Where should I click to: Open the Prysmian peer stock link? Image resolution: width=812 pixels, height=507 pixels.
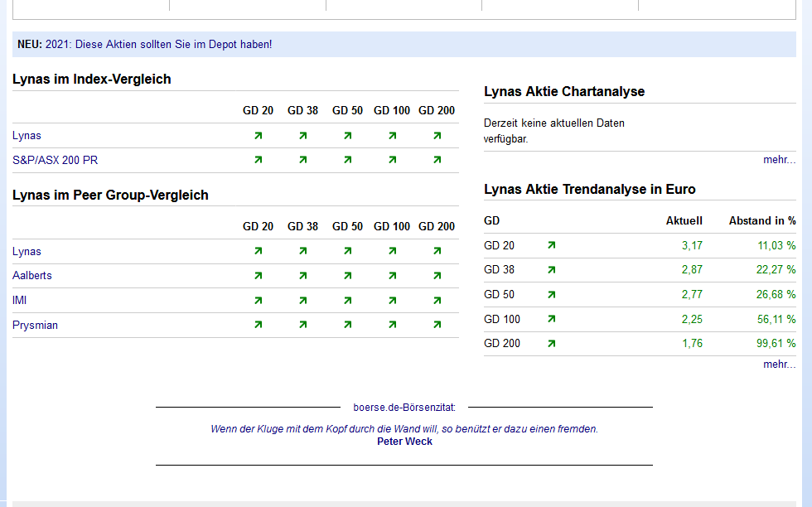(35, 326)
